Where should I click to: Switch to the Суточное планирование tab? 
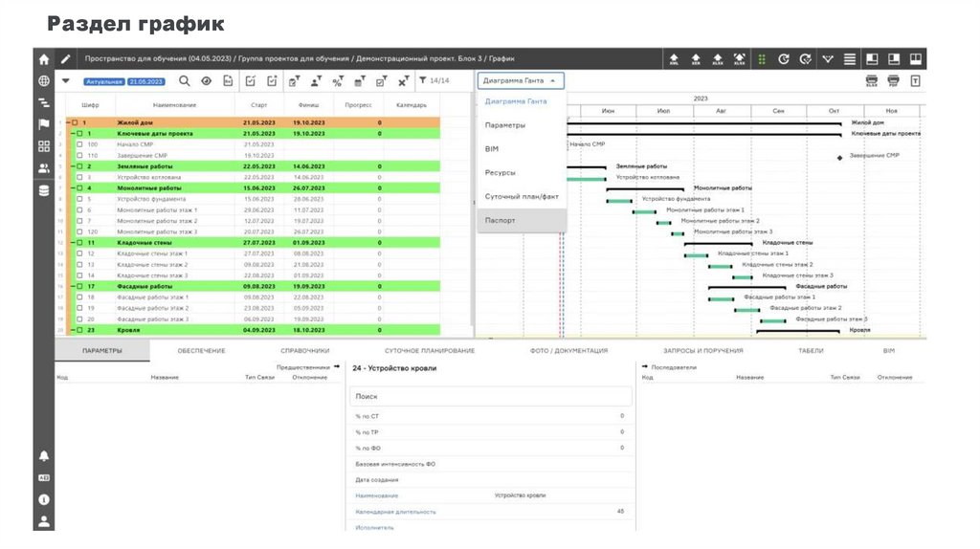(x=429, y=351)
